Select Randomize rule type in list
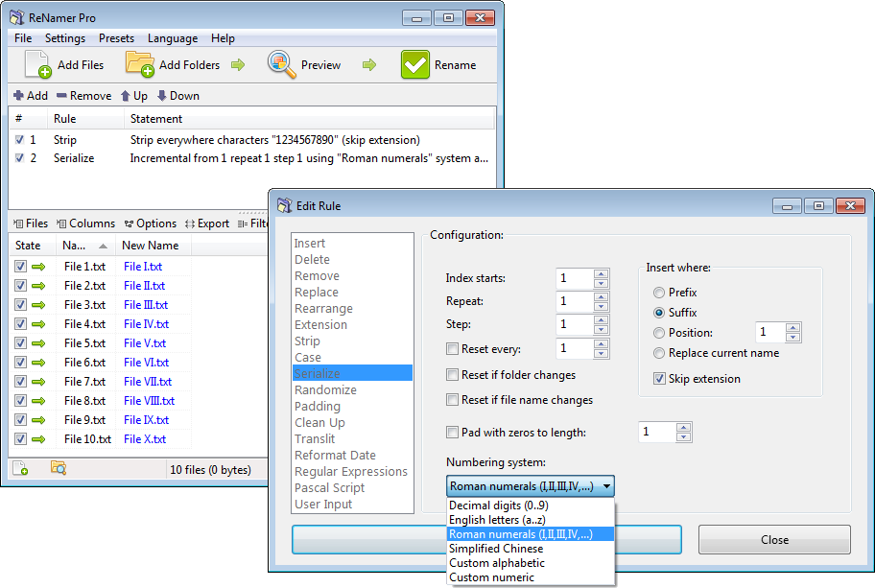Screen dimensions: 875x588 pyautogui.click(x=326, y=390)
